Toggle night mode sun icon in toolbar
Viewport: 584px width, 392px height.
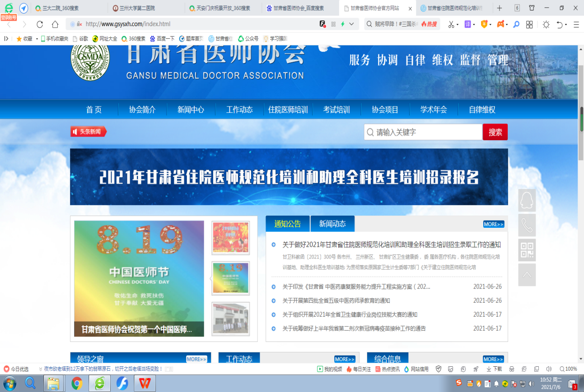coord(546,24)
